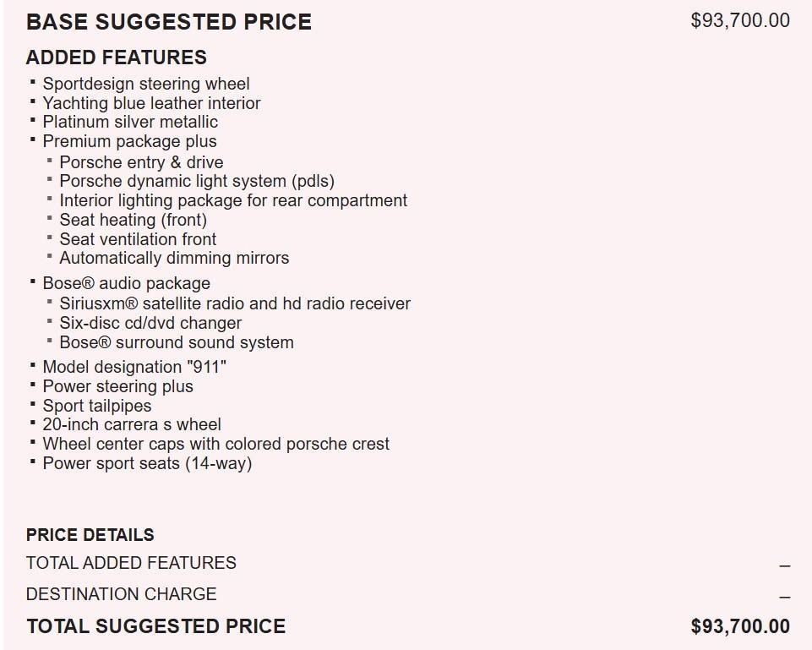Select the Sportdesign steering wheel feature

click(146, 84)
